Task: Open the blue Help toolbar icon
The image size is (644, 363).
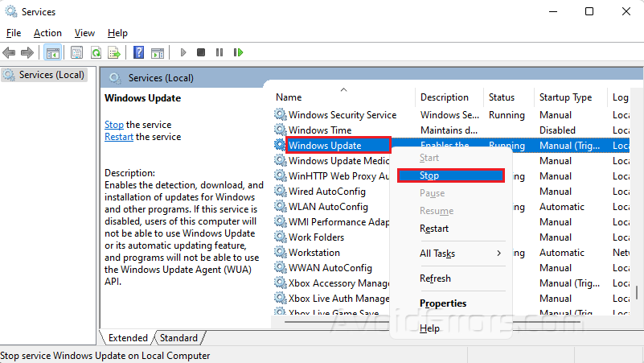Action: coord(138,53)
